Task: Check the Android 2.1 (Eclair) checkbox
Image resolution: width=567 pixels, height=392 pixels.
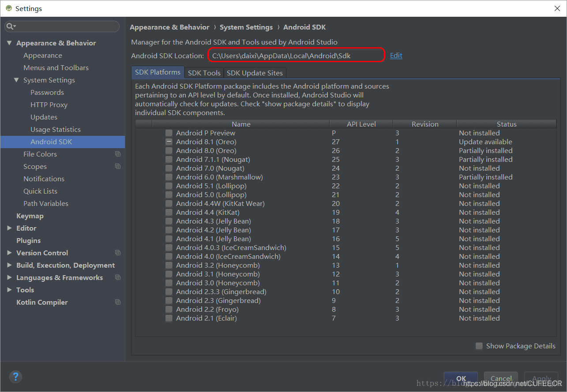Action: coord(169,318)
